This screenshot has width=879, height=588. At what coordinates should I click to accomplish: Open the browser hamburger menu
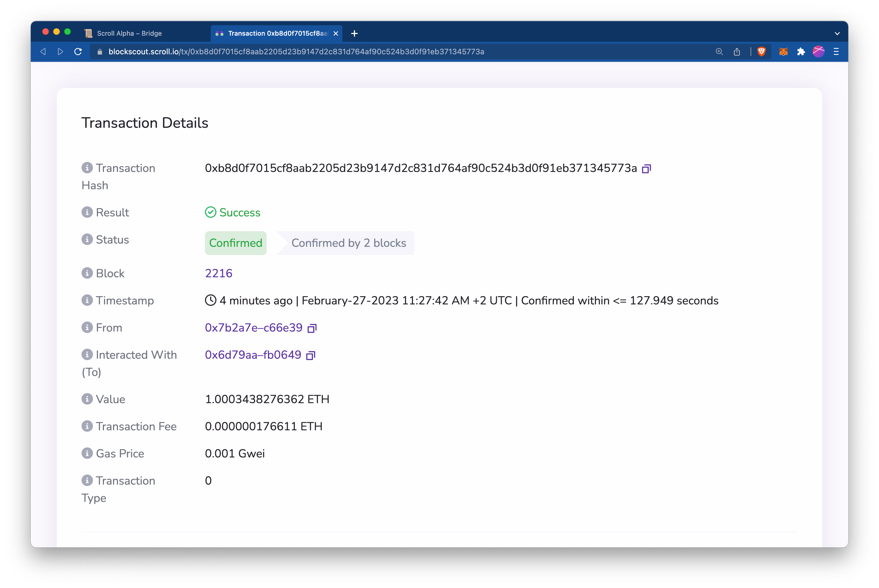pos(836,52)
